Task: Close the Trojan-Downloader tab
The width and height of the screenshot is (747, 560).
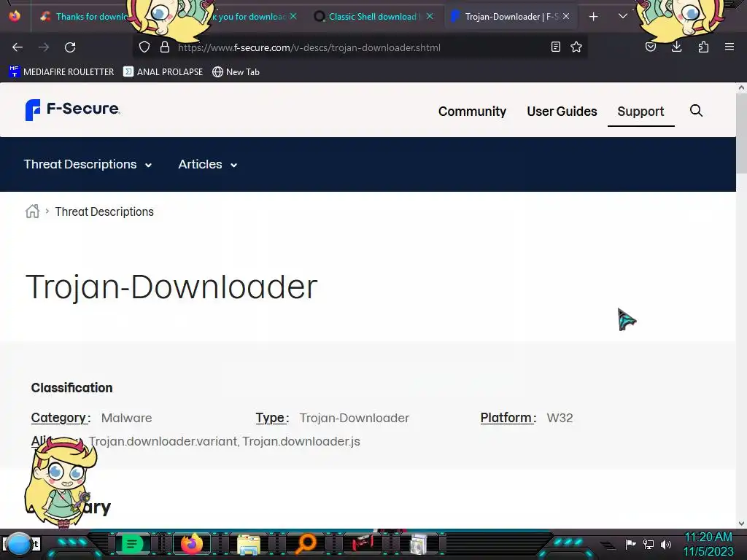Action: point(566,16)
